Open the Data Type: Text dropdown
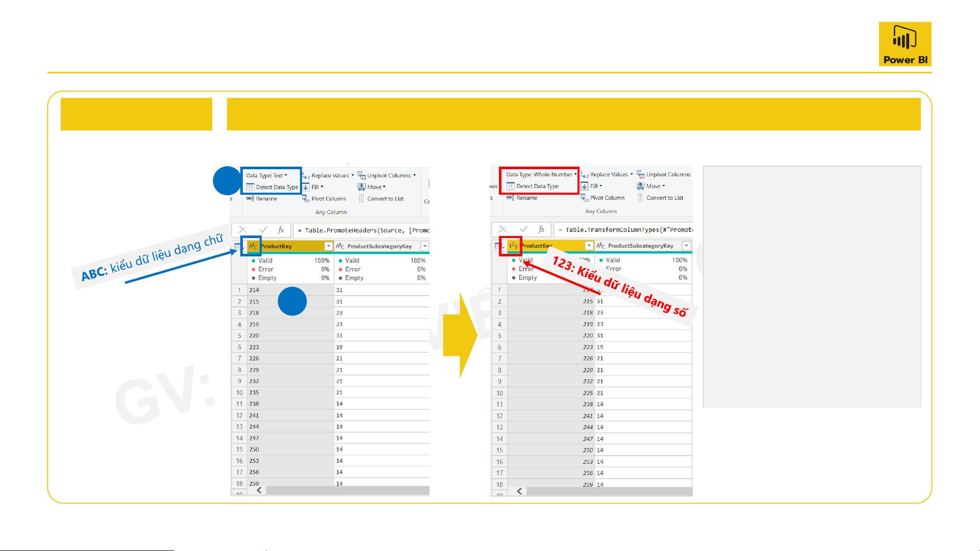 266,175
